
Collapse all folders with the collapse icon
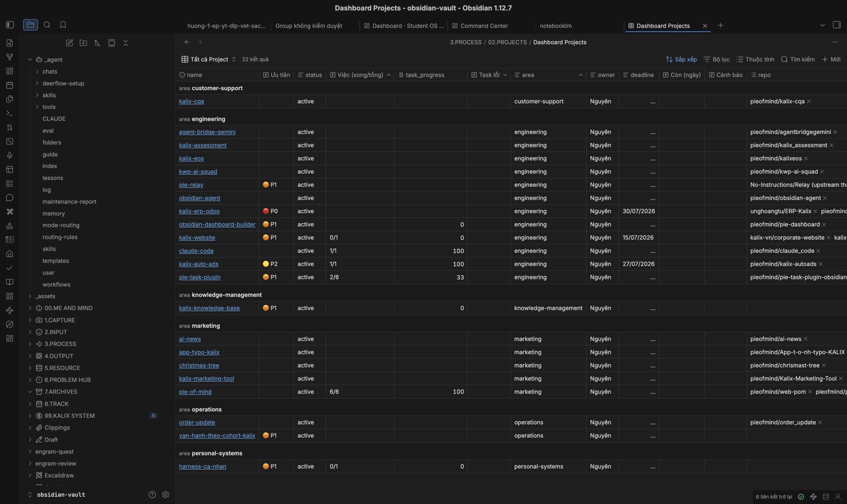[125, 43]
